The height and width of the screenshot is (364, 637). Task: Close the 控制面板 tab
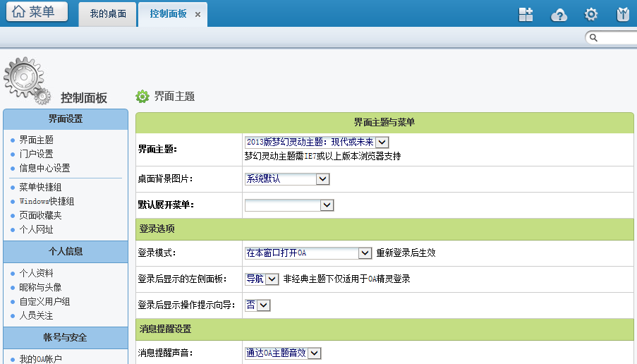198,14
